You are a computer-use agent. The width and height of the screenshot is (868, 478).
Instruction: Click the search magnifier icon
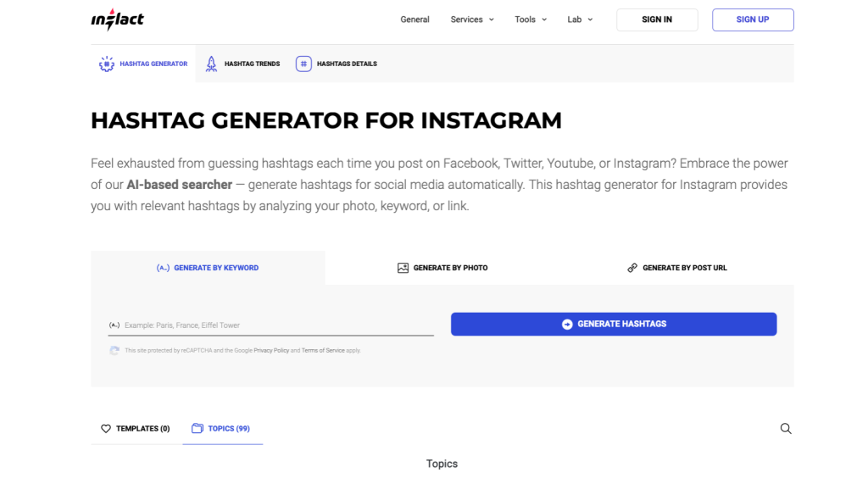(786, 429)
